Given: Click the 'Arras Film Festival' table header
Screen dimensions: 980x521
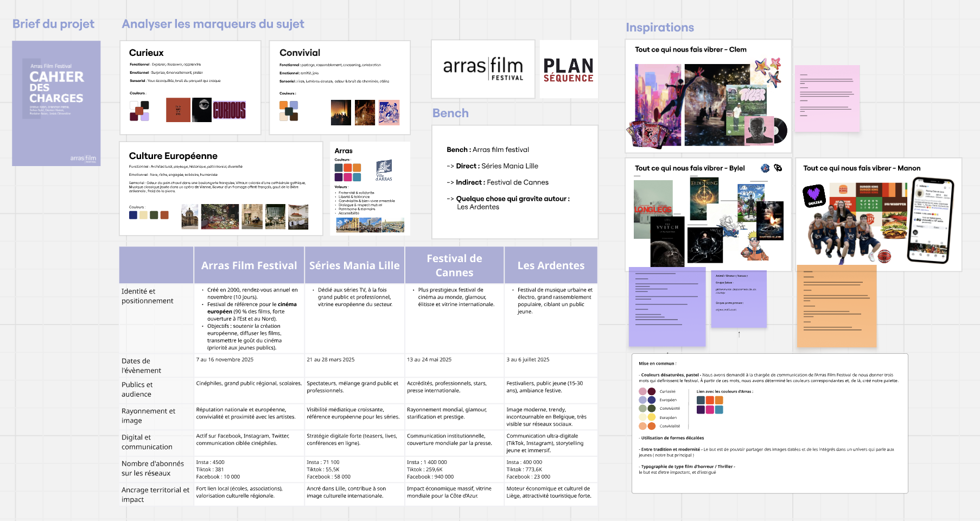Looking at the screenshot, I should click(249, 265).
